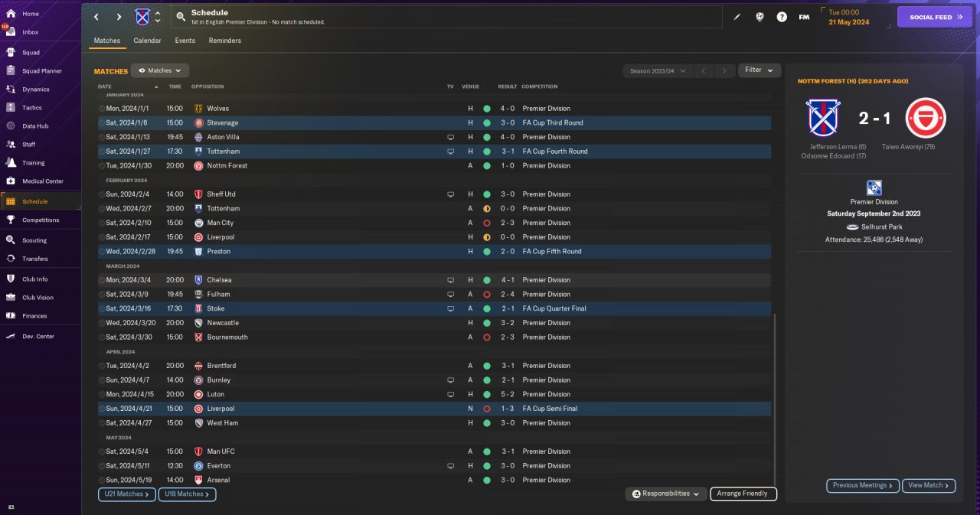Screen dimensions: 980x515
Task: Open the Matches view dropdown
Action: (x=159, y=70)
